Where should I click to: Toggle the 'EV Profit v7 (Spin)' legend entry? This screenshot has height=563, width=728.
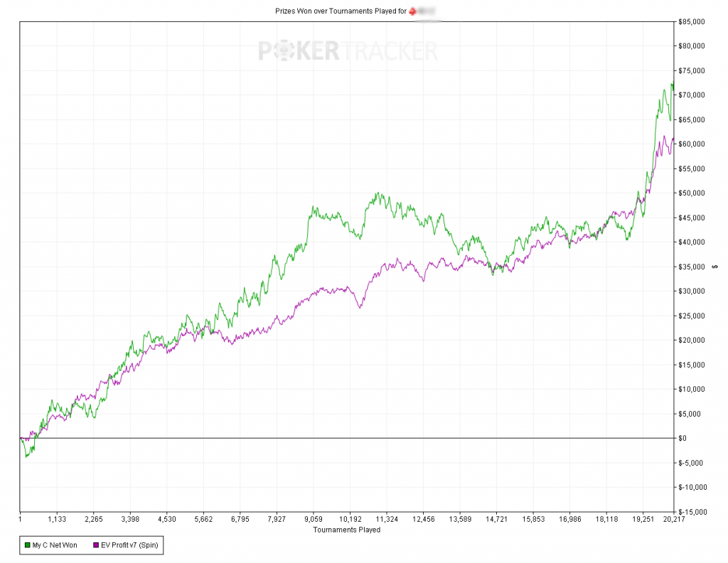[x=128, y=545]
